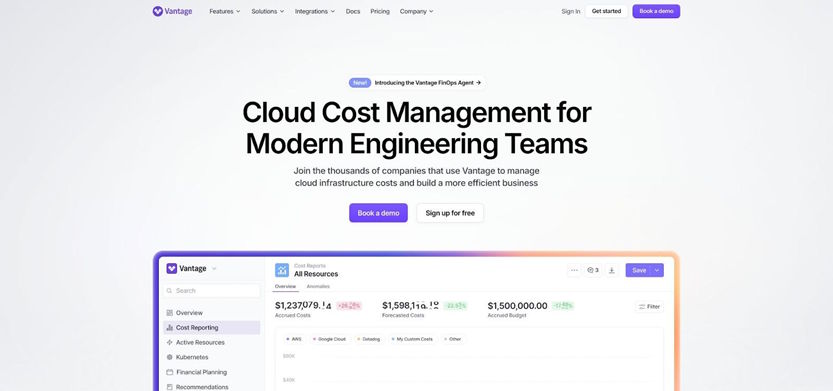This screenshot has width=833, height=391.
Task: Open the Features dropdown menu
Action: 225,11
